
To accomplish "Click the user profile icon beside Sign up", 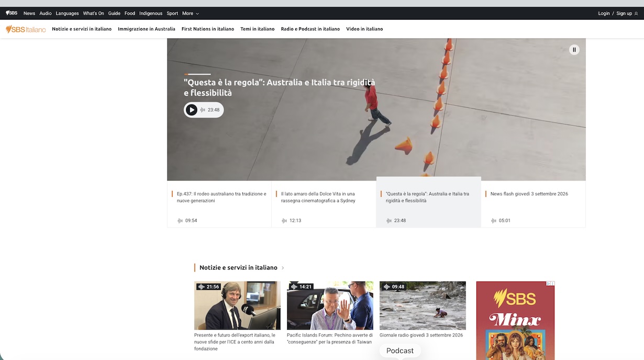I will pyautogui.click(x=636, y=14).
